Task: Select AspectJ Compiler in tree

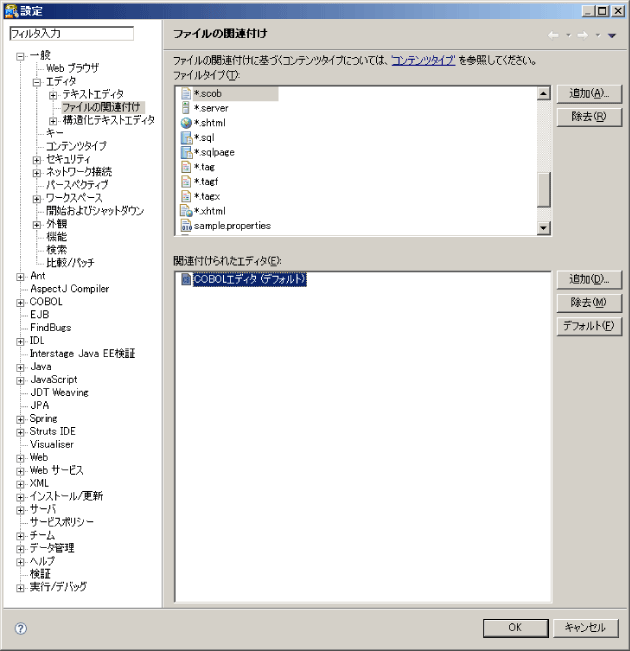Action: 69,289
